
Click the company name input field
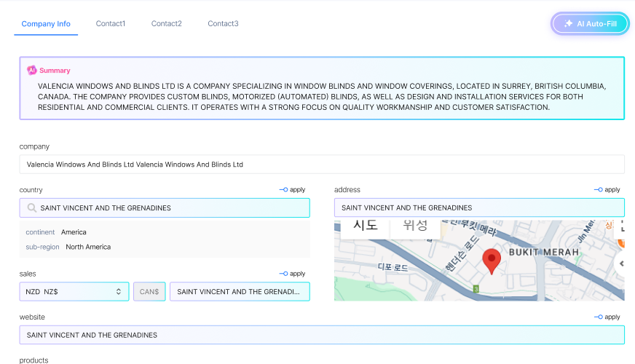pos(321,165)
